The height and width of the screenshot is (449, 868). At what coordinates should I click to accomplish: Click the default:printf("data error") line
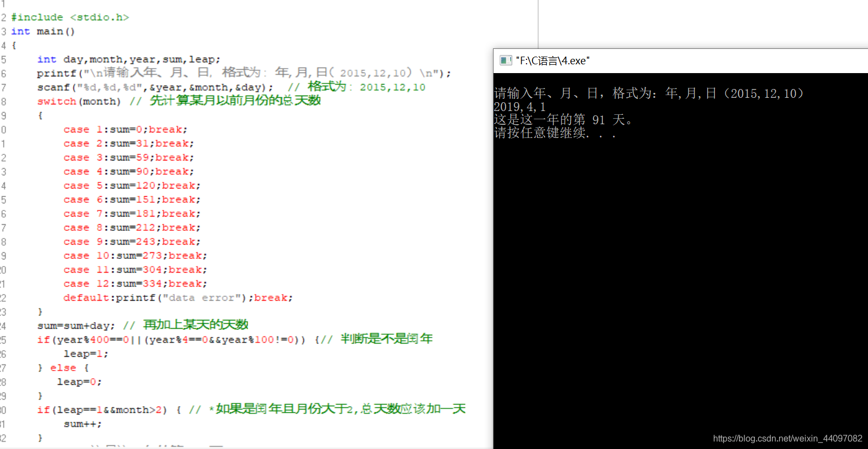pyautogui.click(x=178, y=298)
